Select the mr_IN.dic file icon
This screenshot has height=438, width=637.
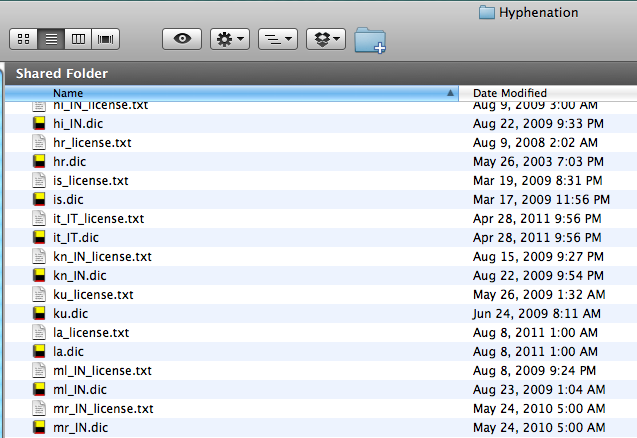pyautogui.click(x=39, y=427)
